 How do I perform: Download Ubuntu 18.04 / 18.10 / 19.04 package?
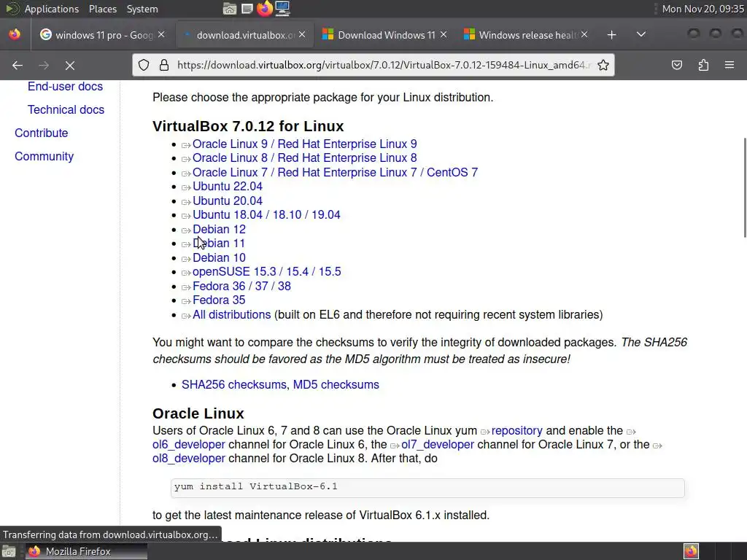(266, 215)
